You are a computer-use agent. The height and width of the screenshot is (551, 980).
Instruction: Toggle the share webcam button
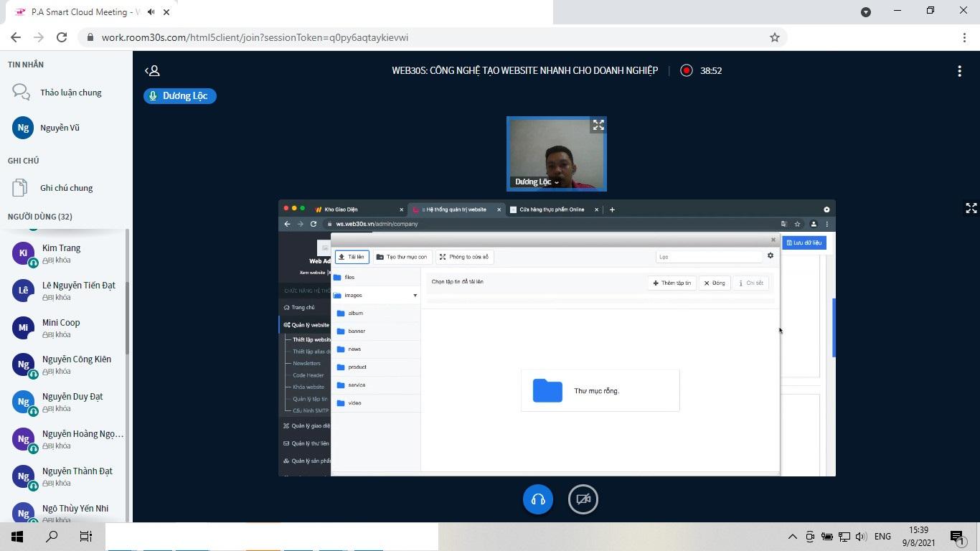point(583,499)
